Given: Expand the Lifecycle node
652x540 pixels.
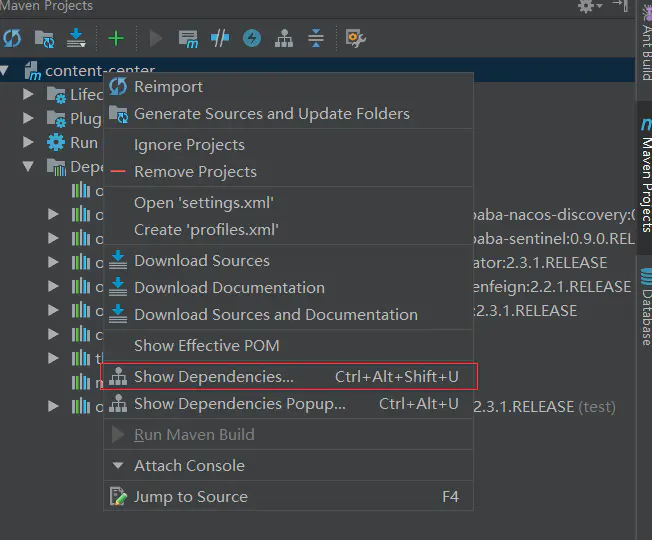Looking at the screenshot, I should (x=28, y=94).
